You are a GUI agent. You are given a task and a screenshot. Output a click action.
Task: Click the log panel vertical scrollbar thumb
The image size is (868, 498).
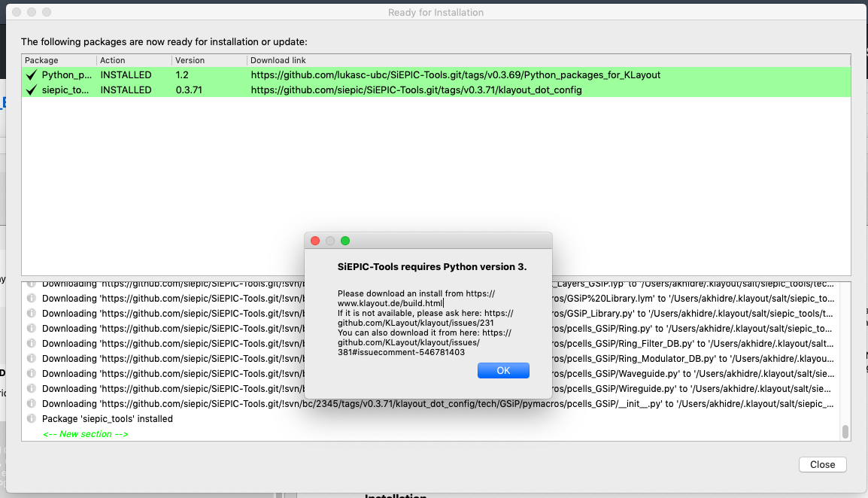point(845,432)
